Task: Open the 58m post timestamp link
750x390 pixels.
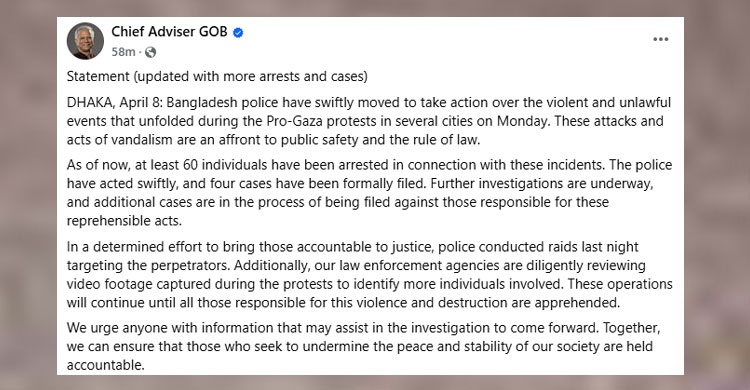Action: pos(123,52)
